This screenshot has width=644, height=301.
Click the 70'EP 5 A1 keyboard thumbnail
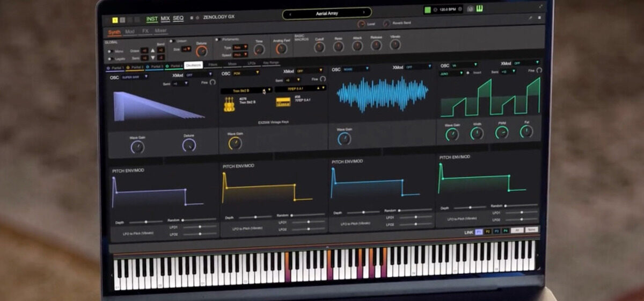click(x=283, y=102)
